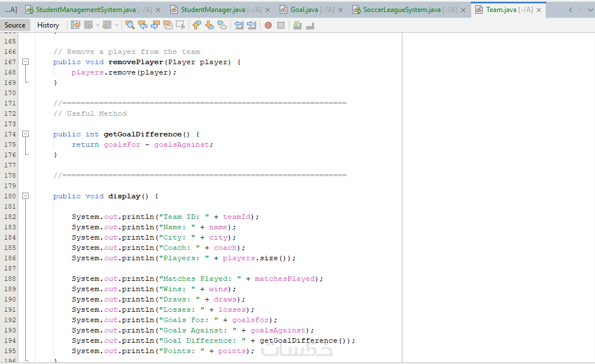Viewport: 595px width, 364px height.
Task: Click the Find Selection magnifier icon
Action: [x=130, y=25]
